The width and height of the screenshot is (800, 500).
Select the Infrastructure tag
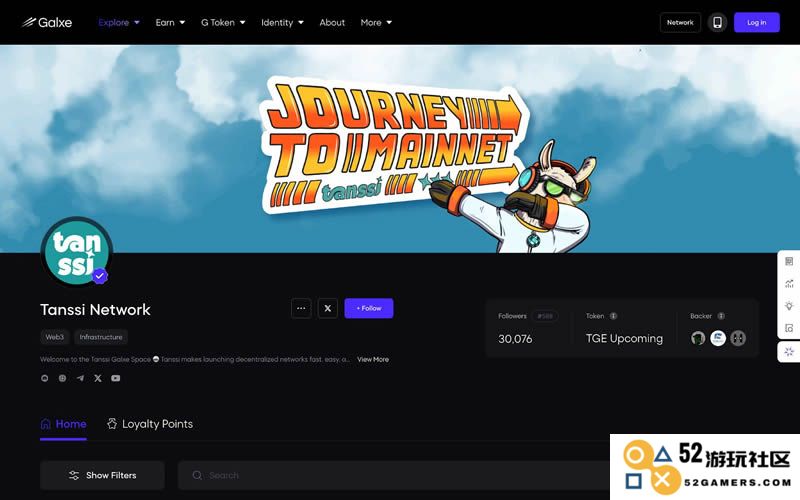tap(101, 337)
